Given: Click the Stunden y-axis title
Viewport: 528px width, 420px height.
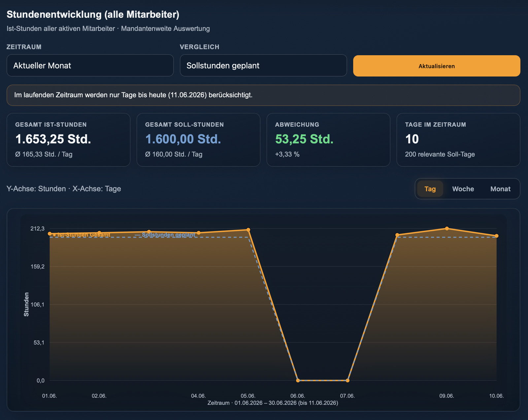Looking at the screenshot, I should pyautogui.click(x=26, y=304).
